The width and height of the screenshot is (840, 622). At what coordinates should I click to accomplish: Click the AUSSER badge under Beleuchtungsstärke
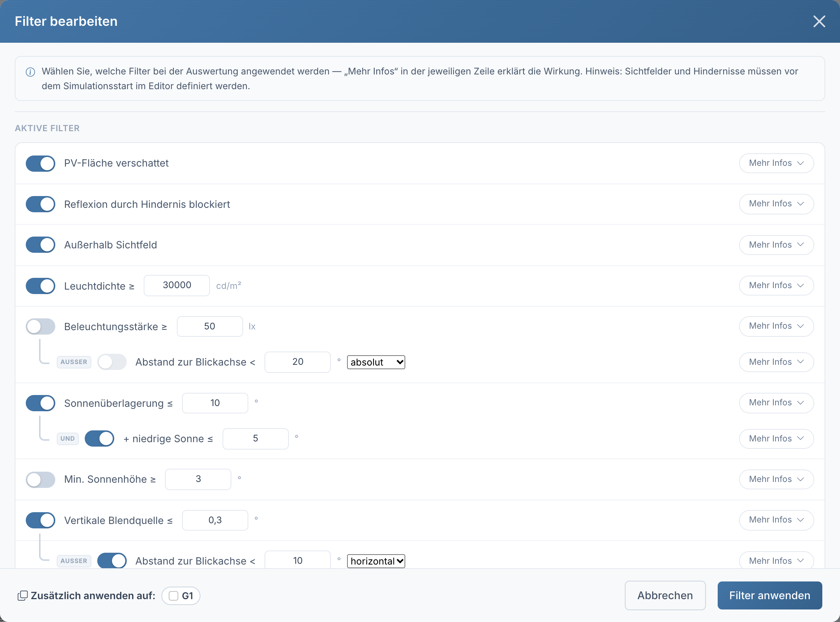click(x=74, y=362)
